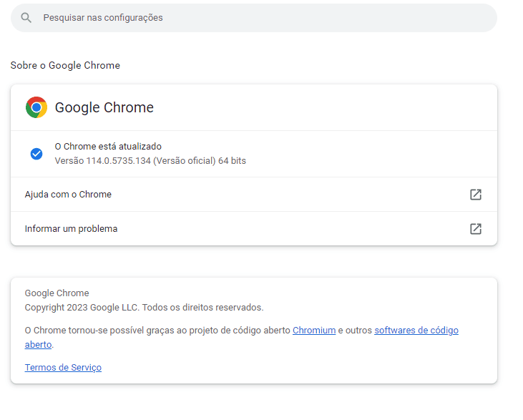The height and width of the screenshot is (420, 523).
Task: Click 'O Chrome está atualizado' status text
Action: [108, 147]
